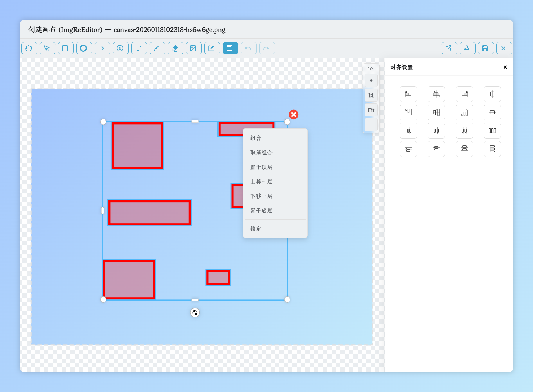Click the align horizontal centers icon
This screenshot has height=392, width=533.
436,94
